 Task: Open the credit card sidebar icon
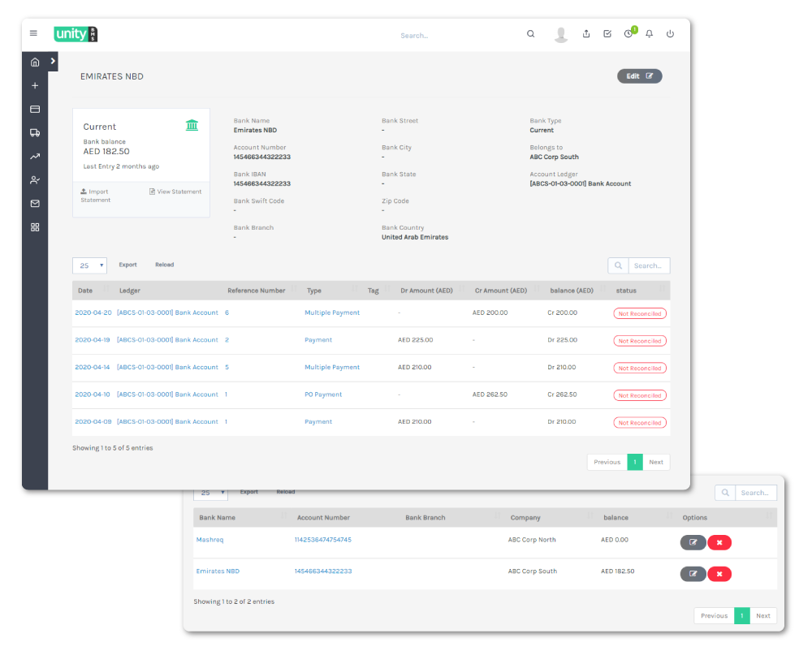(35, 110)
